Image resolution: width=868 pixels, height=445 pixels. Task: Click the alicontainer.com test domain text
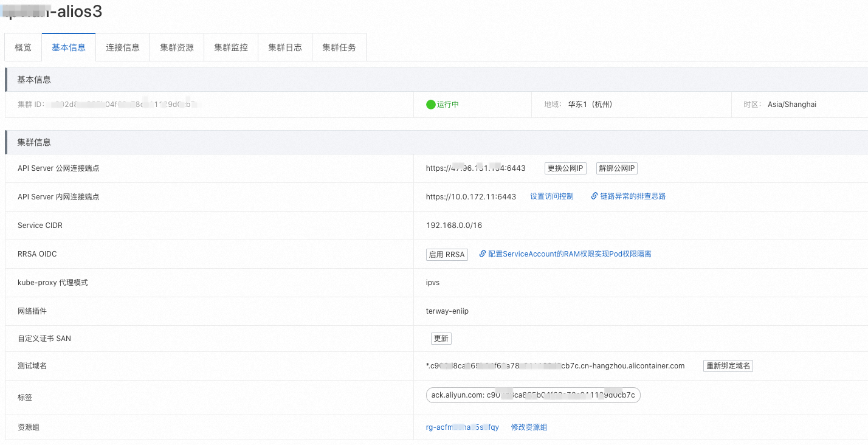pos(556,366)
